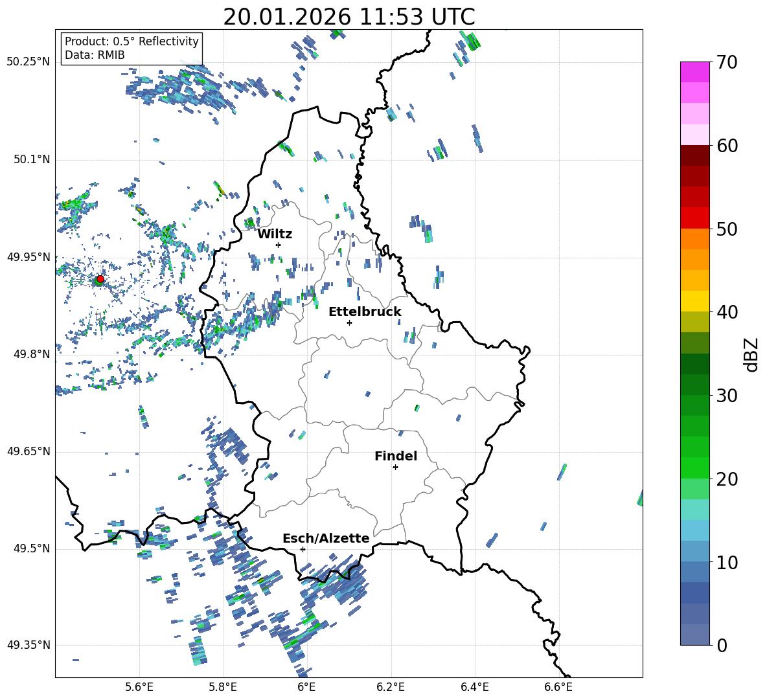
Task: Click the yellow colorbar swatch above 40
Action: coord(694,301)
